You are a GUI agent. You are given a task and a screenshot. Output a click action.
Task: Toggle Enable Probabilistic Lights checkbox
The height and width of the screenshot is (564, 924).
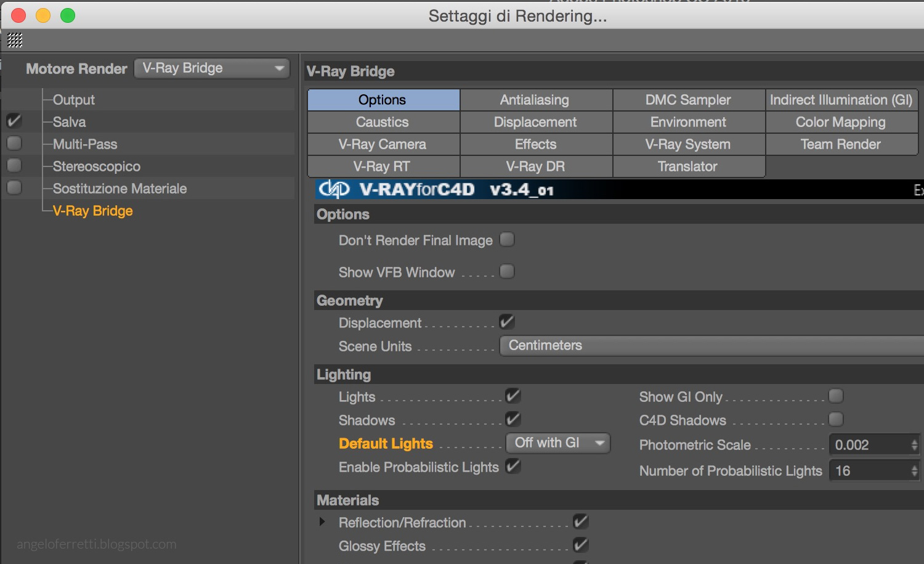513,466
